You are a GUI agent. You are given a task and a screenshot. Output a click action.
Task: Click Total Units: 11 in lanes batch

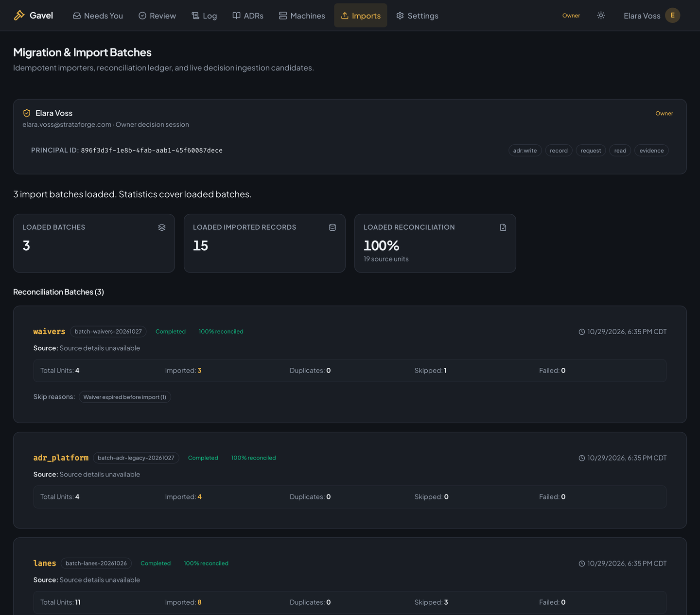click(x=60, y=602)
